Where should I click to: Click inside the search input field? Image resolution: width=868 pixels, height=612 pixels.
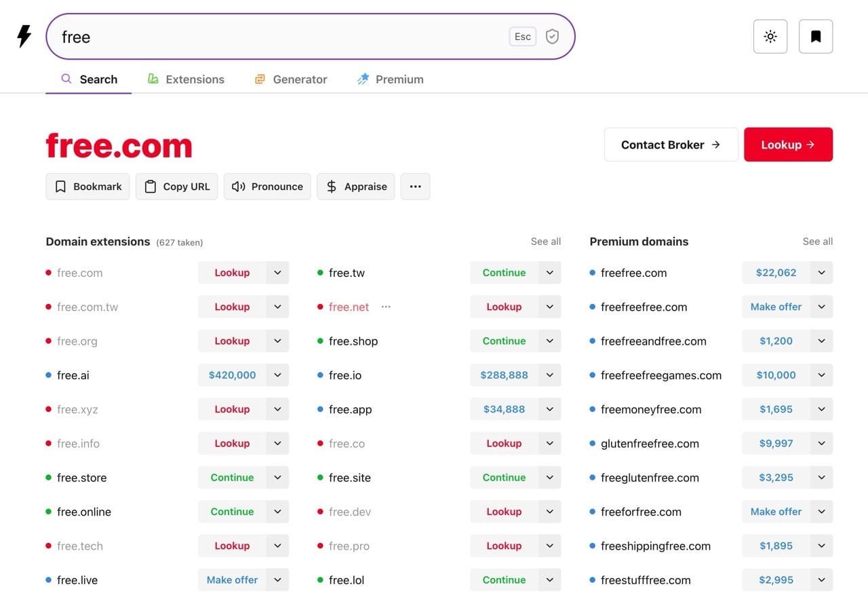[x=271, y=37]
